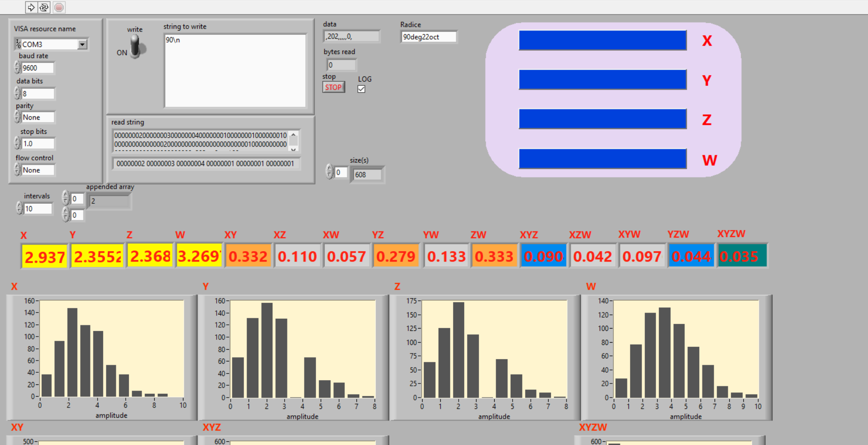Click the Abort Execution red circle icon
Viewport: 868px width, 445px height.
tap(59, 7)
